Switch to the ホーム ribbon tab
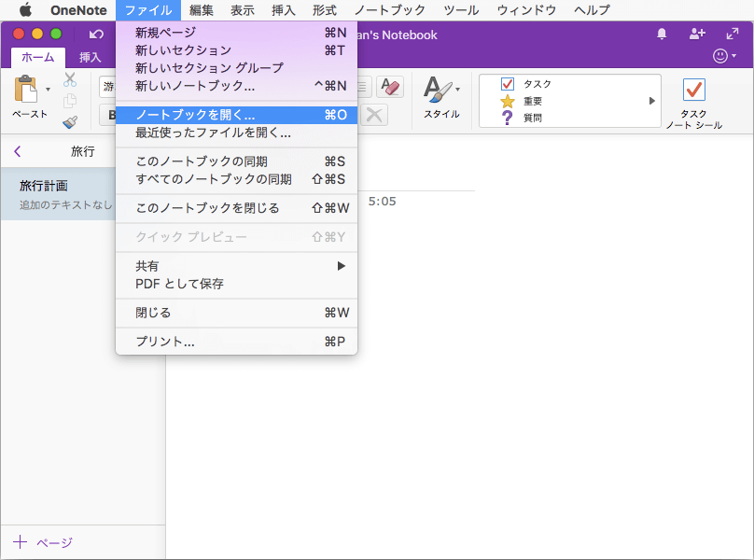 point(38,57)
